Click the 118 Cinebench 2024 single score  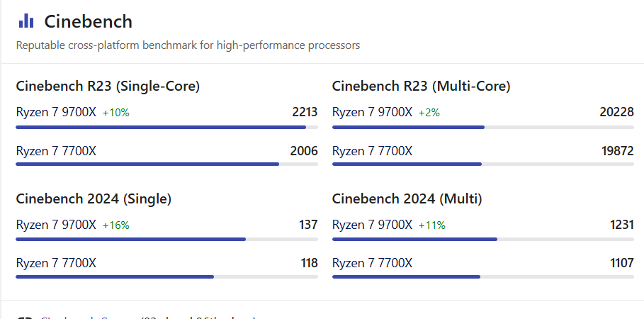click(309, 264)
